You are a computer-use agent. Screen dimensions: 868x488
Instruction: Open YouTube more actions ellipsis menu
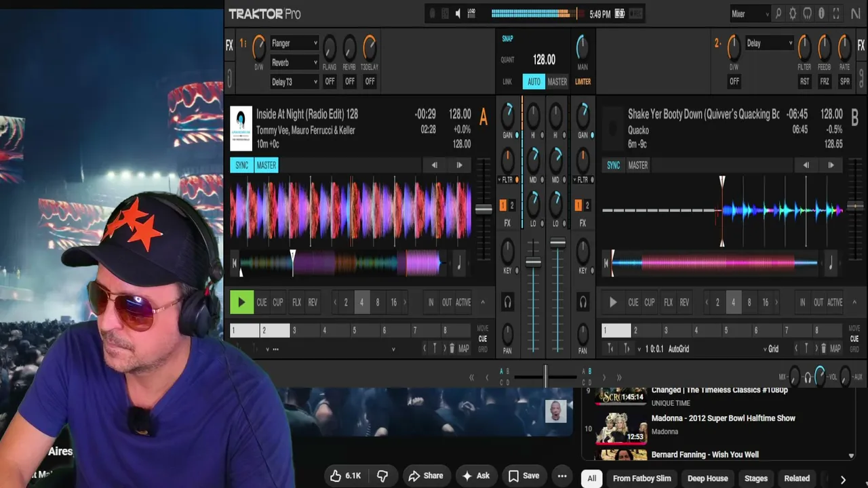tap(562, 476)
